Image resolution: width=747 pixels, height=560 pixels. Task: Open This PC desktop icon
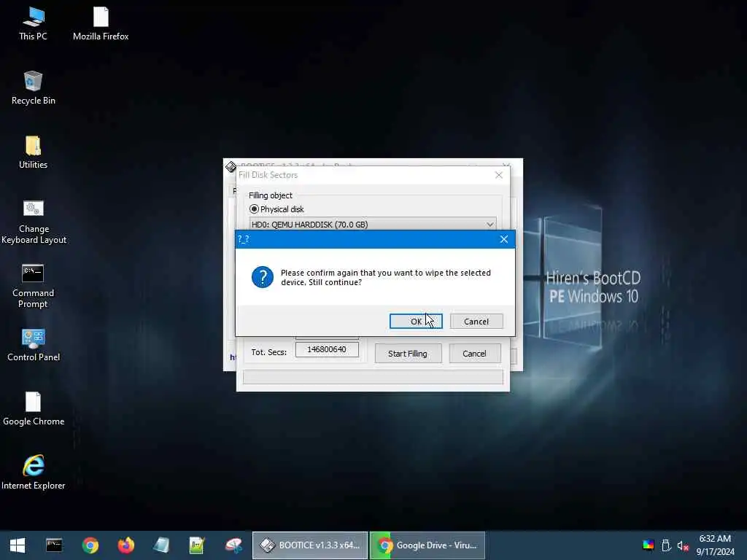33,24
